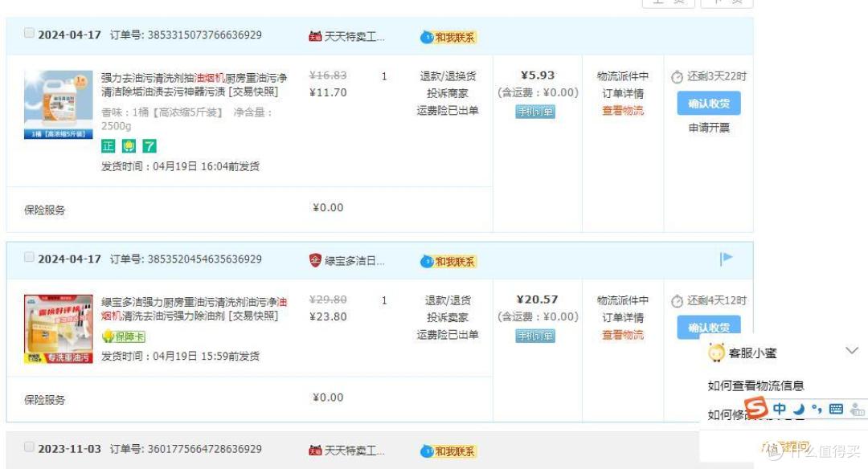Open first product title 强力去油污清洗剂
The height and width of the screenshot is (469, 868).
(194, 84)
